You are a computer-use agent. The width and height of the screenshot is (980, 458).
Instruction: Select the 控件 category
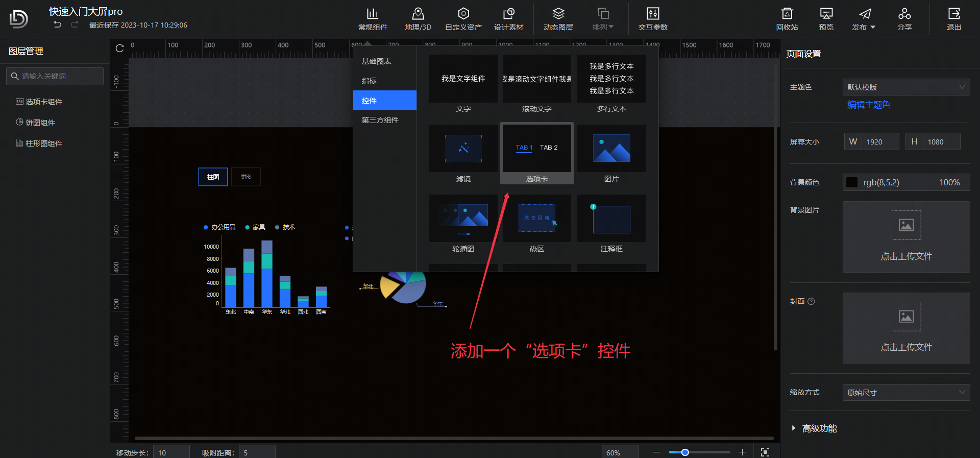point(384,101)
